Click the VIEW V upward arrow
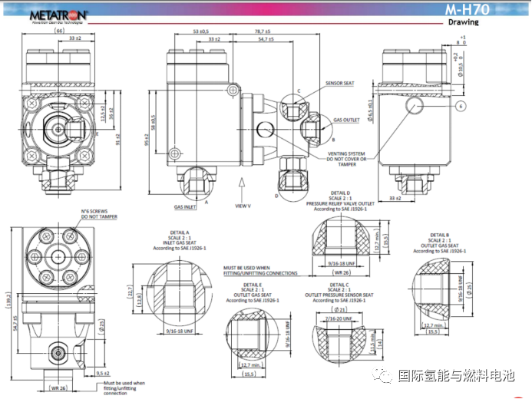532x399 pixels. point(243,183)
